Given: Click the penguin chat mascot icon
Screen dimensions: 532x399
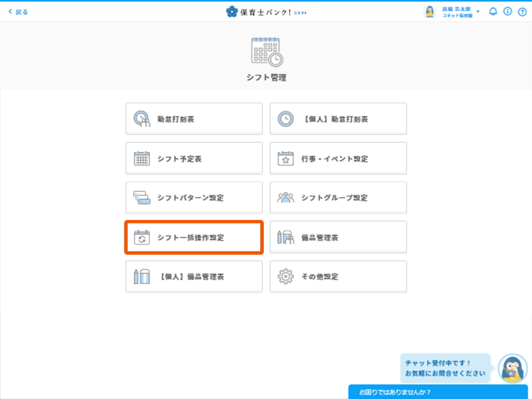Looking at the screenshot, I should [x=513, y=369].
